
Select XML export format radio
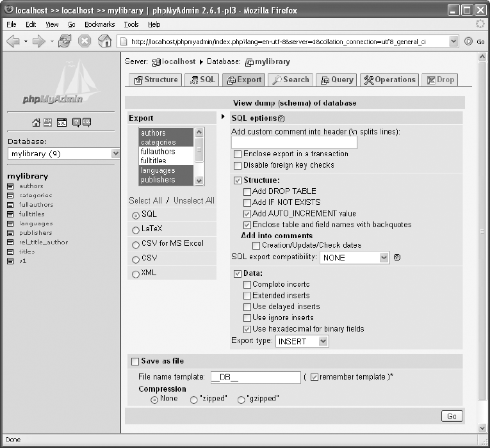[x=136, y=274]
